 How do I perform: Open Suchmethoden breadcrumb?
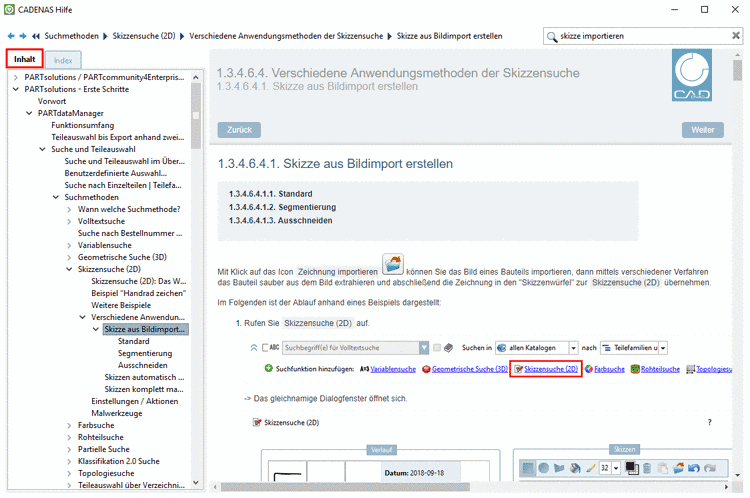click(x=71, y=36)
